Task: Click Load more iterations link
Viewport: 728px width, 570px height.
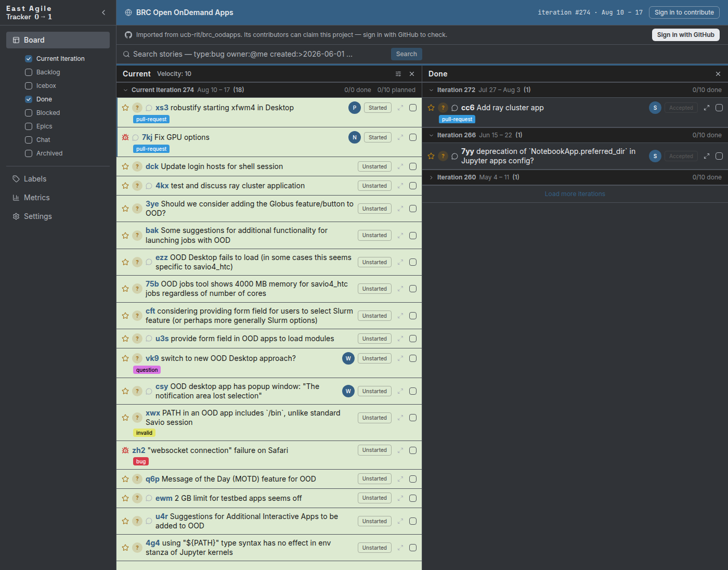Action: tap(575, 194)
